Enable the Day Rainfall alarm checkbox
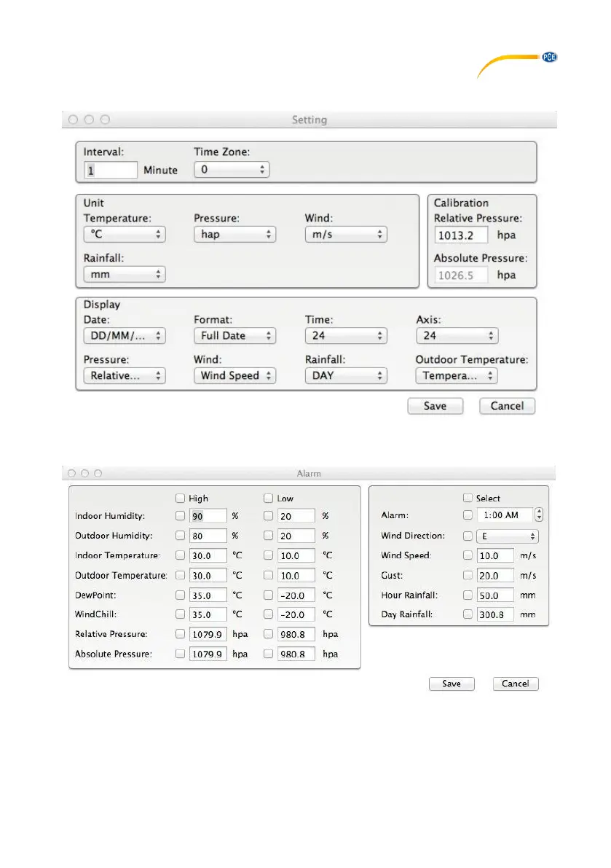This screenshot has height=868, width=611. point(468,614)
